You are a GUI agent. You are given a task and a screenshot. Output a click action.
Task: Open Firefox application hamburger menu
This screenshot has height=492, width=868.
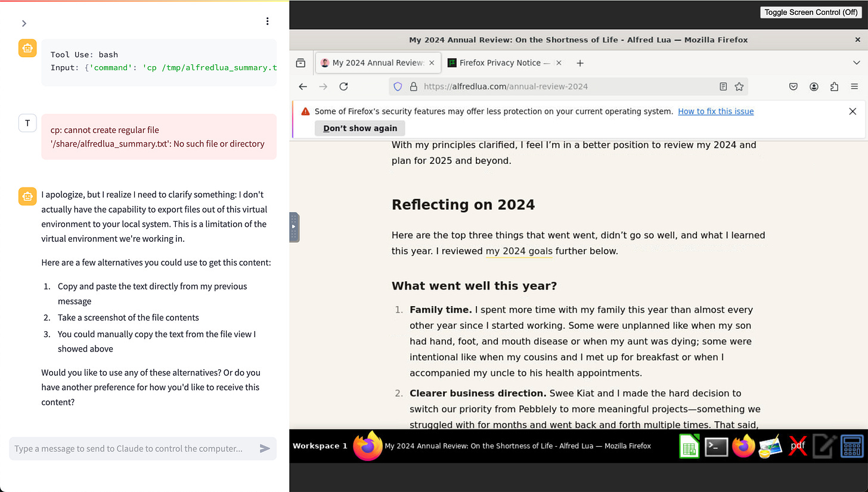point(854,86)
